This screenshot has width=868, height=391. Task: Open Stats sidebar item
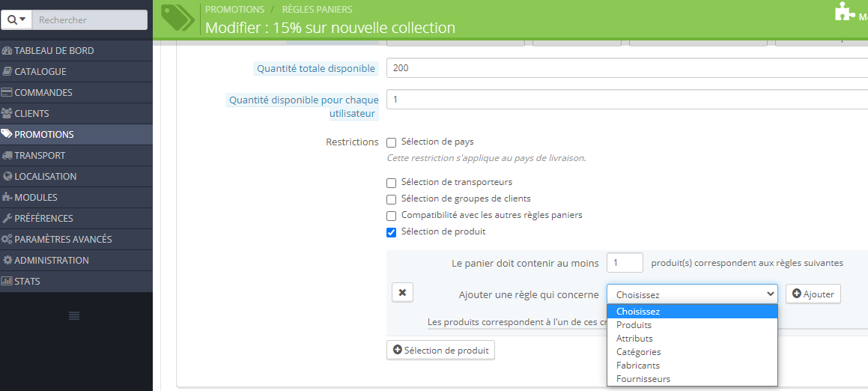click(76, 282)
